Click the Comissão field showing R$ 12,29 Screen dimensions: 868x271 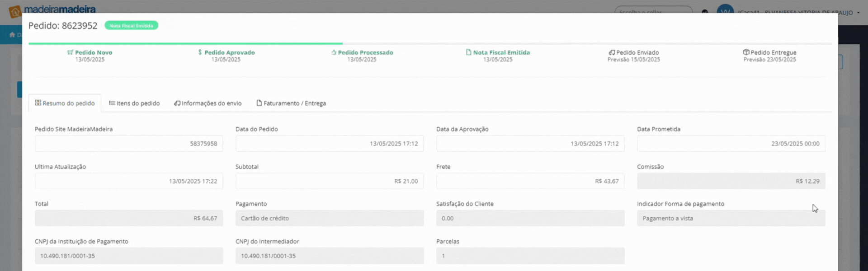(x=731, y=181)
